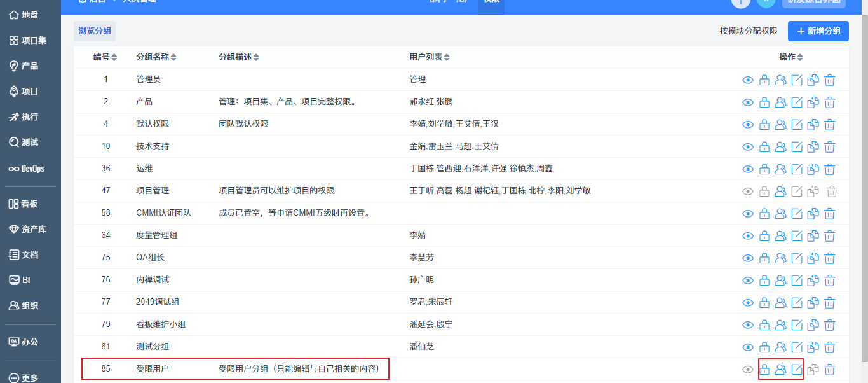Viewport: 868px width, 383px height.
Task: Open permission lock for 产品 group
Action: pos(764,102)
